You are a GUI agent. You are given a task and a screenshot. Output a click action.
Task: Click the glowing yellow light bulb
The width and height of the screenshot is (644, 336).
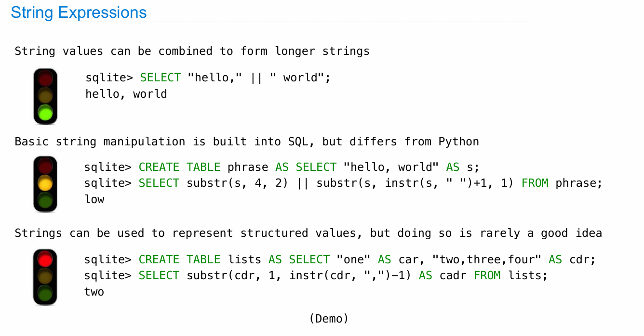click(x=45, y=183)
